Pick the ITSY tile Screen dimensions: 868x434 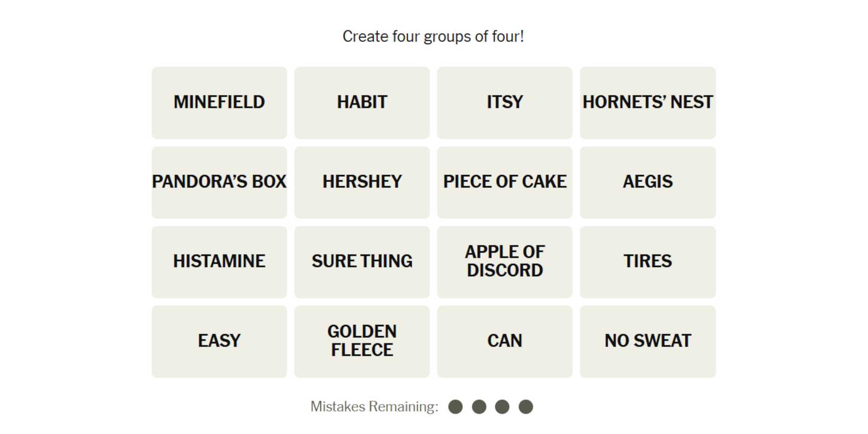pos(504,103)
